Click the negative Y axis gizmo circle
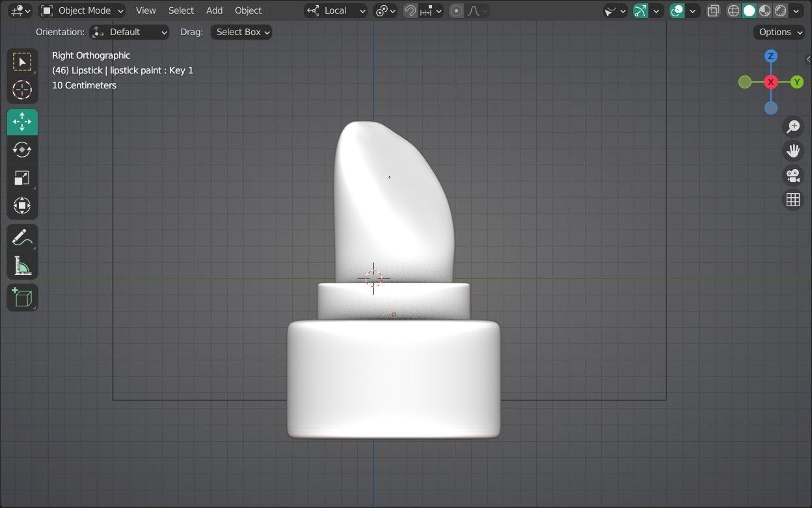The height and width of the screenshot is (508, 812). click(x=745, y=82)
